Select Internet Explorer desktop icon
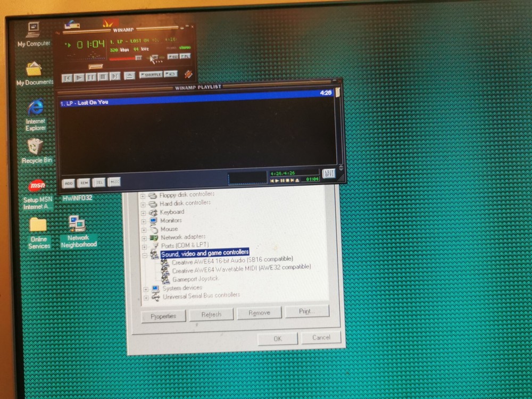Image resolution: width=532 pixels, height=399 pixels. pyautogui.click(x=36, y=115)
